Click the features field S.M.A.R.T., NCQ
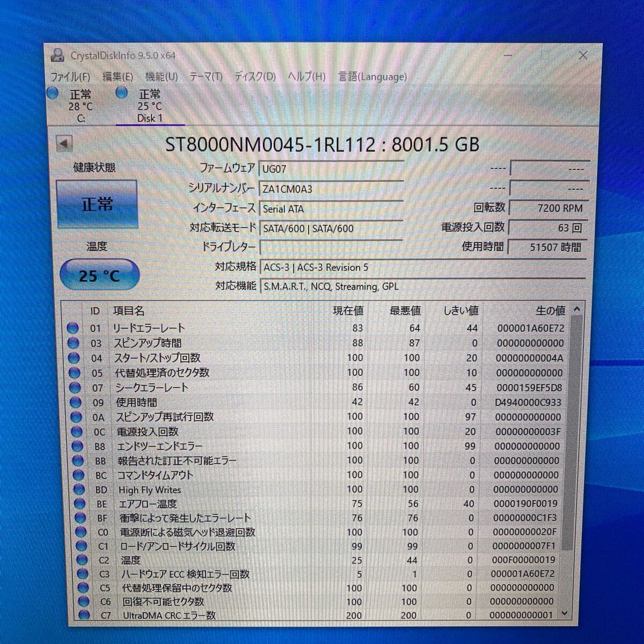 [423, 286]
